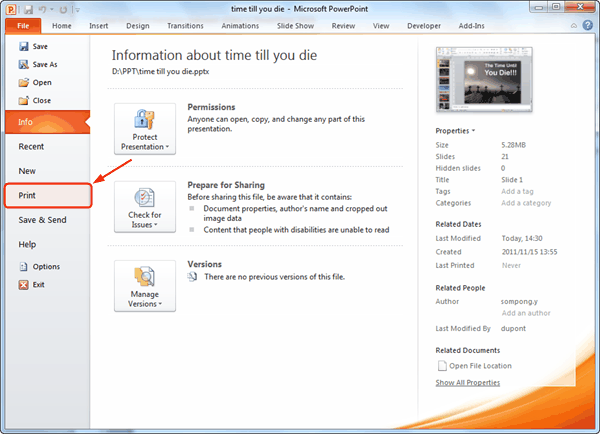Viewport: 600px width, 434px height.
Task: Click the Last Printed value Never
Action: 511,265
